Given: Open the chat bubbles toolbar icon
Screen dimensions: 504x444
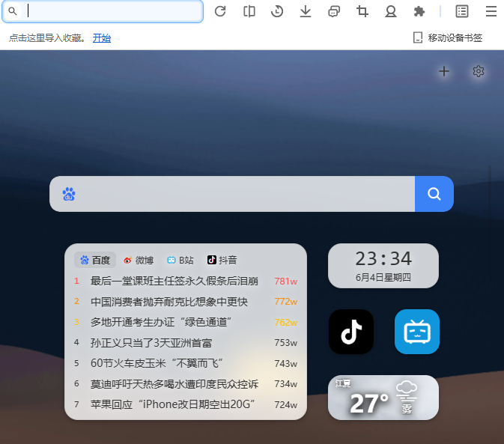Looking at the screenshot, I should [x=334, y=11].
